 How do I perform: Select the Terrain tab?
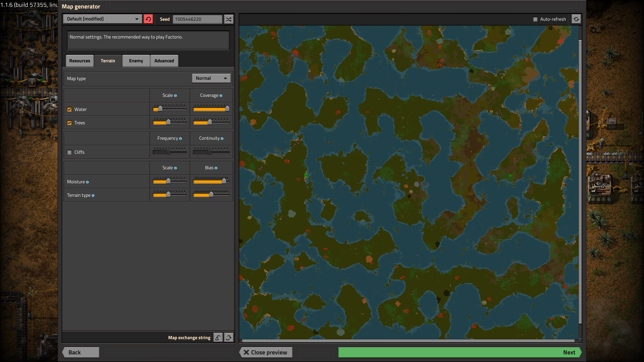[108, 61]
